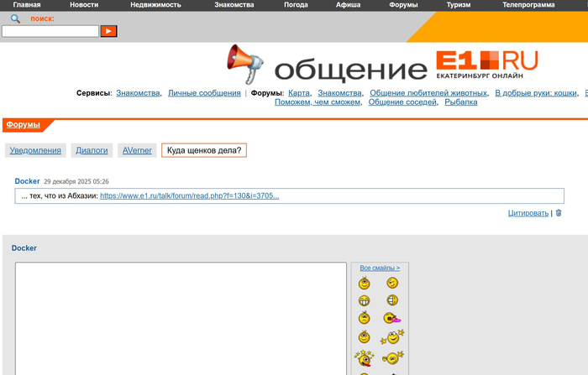Image resolution: width=588 pixels, height=375 pixels.
Task: Insert the dizzy smiley with stars
Action: 364,357
